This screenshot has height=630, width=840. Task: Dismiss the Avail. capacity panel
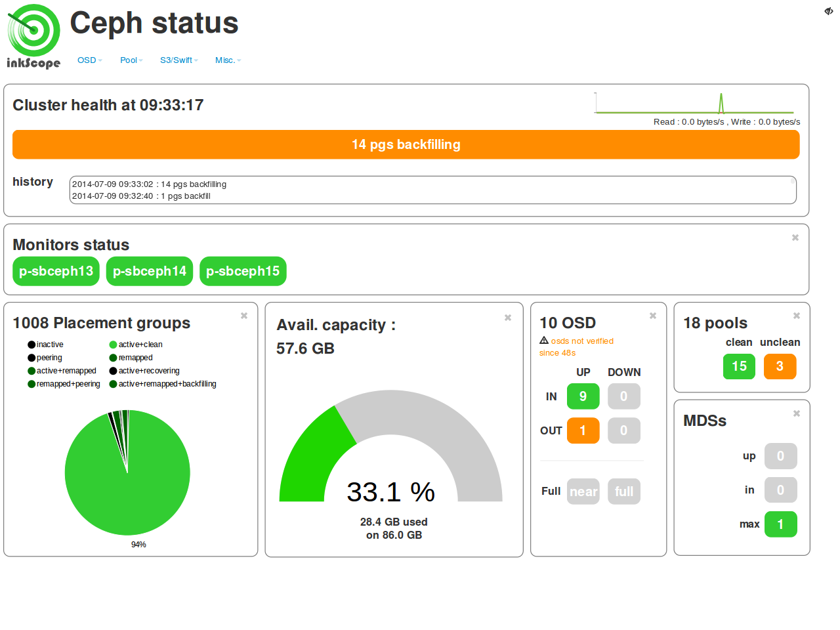(x=508, y=318)
